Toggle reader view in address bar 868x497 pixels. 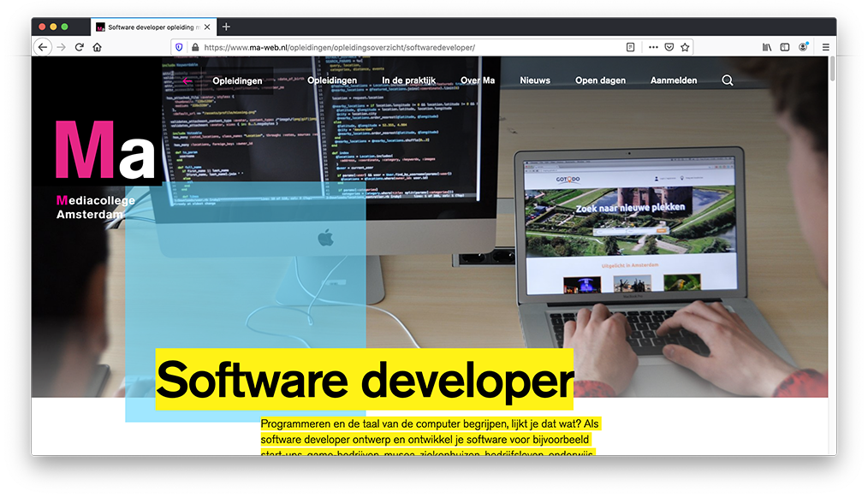630,47
